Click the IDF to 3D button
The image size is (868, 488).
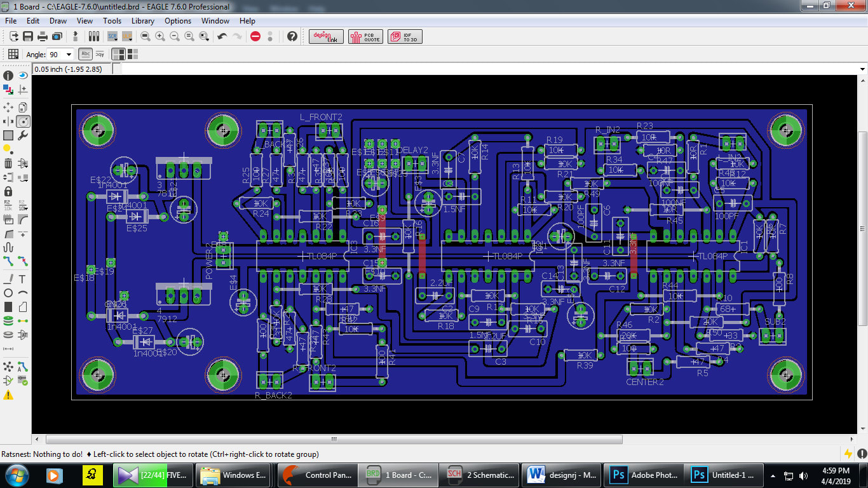tap(405, 37)
